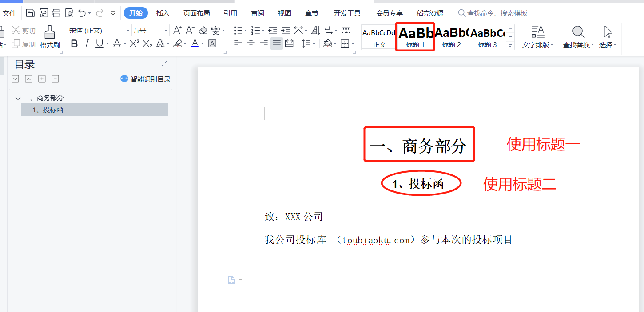Open the 文字排版 dropdown
The width and height of the screenshot is (644, 312).
(x=538, y=37)
